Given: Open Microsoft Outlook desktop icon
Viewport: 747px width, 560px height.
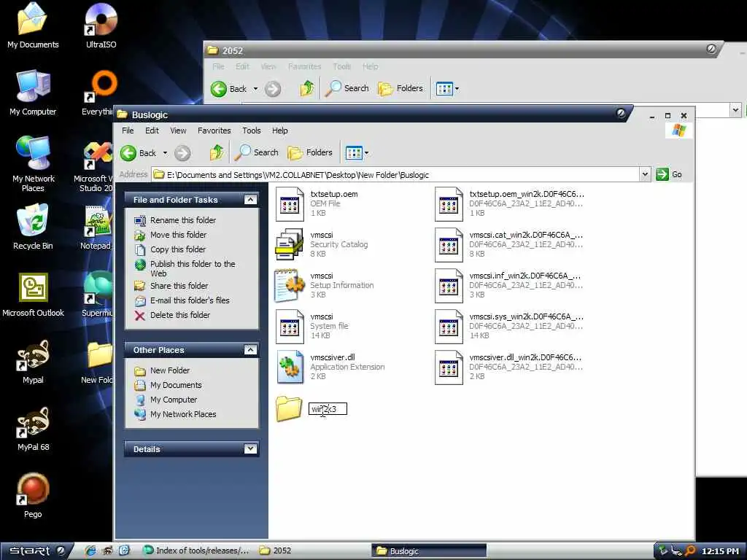Looking at the screenshot, I should (34, 295).
